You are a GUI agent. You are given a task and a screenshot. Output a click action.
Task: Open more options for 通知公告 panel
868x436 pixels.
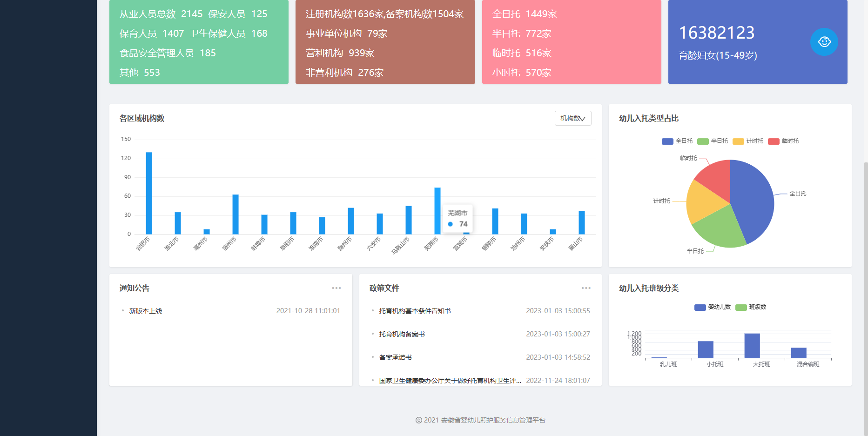pos(336,288)
